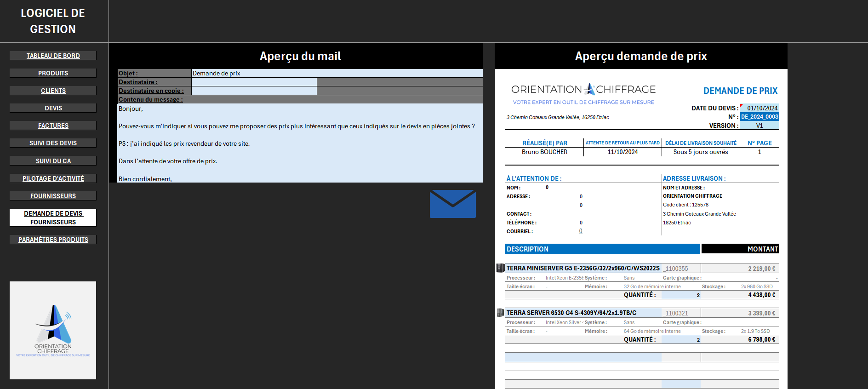Click the Objet field 'Demande de prix'

(x=337, y=73)
